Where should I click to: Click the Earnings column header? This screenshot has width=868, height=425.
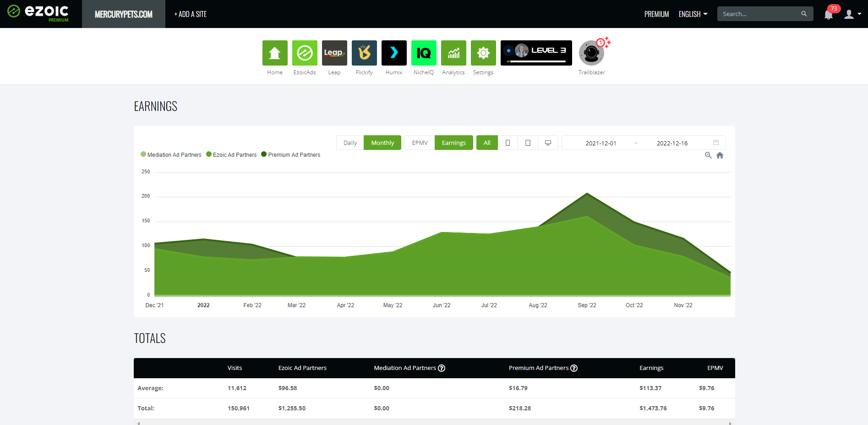coord(651,368)
